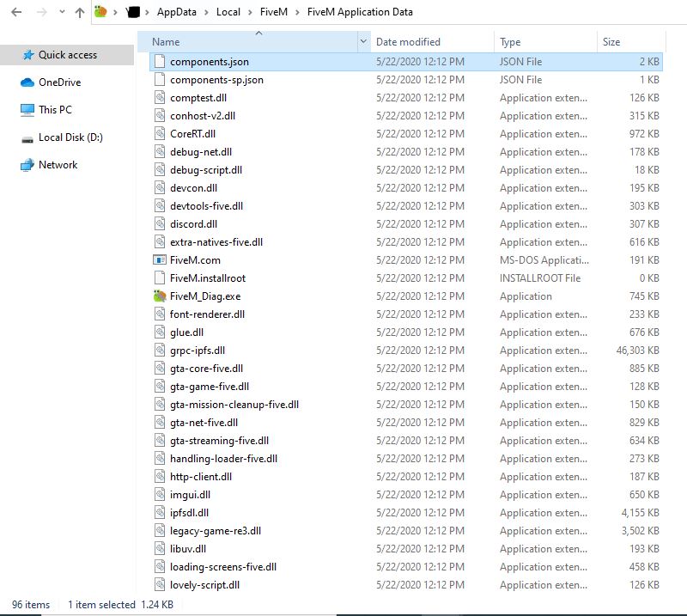Click the debug-script.dll file icon

160,169
